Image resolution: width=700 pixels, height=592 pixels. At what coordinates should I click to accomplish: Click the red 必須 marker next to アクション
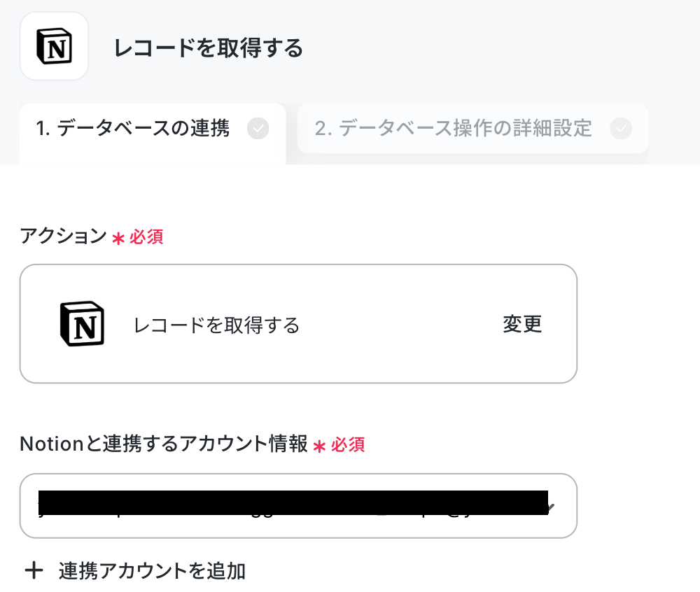pyautogui.click(x=146, y=237)
